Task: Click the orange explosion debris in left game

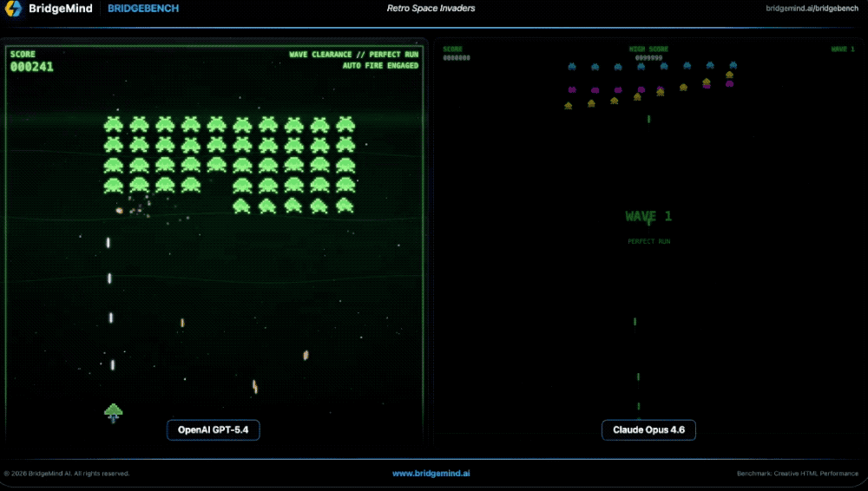Action: pyautogui.click(x=119, y=210)
